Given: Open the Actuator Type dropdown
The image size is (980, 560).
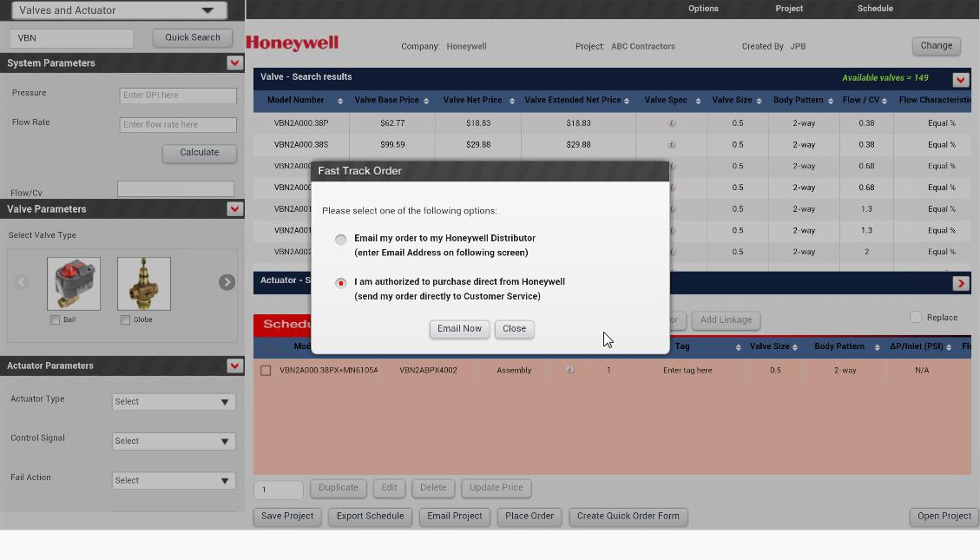Looking at the screenshot, I should tap(174, 402).
